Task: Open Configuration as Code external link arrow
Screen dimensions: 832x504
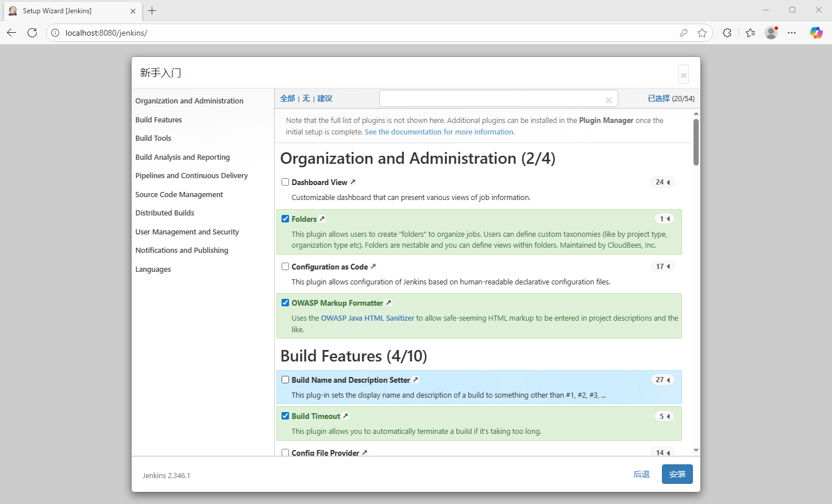Action: [x=373, y=267]
